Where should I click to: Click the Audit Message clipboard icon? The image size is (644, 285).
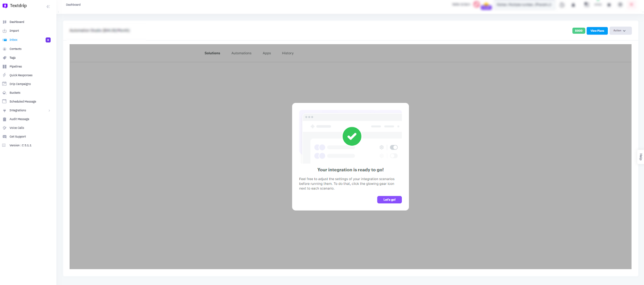(x=4, y=119)
